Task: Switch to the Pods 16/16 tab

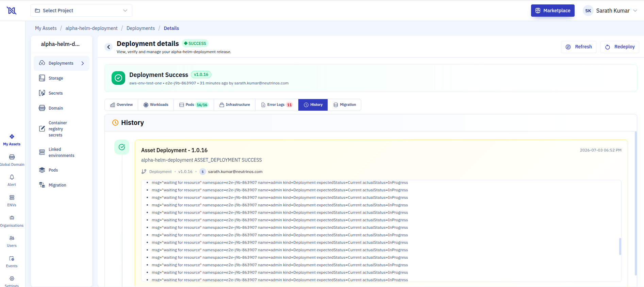Action: 194,105
